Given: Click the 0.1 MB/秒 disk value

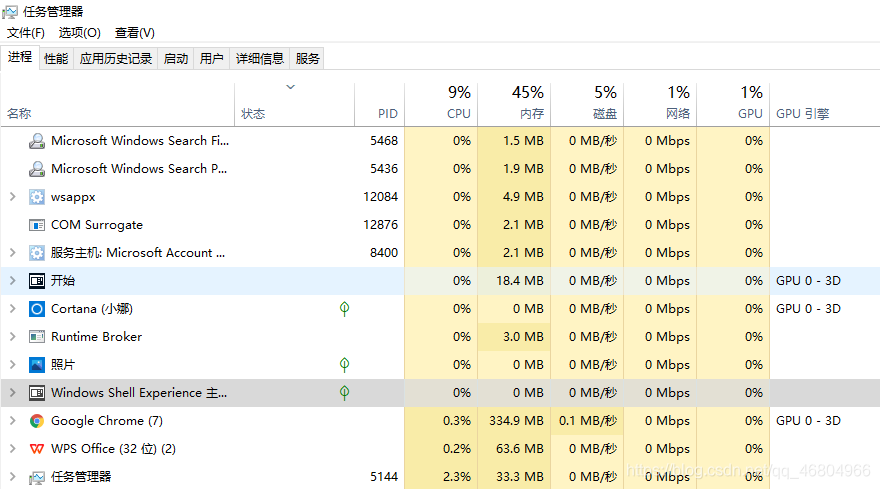Looking at the screenshot, I should pyautogui.click(x=588, y=421).
